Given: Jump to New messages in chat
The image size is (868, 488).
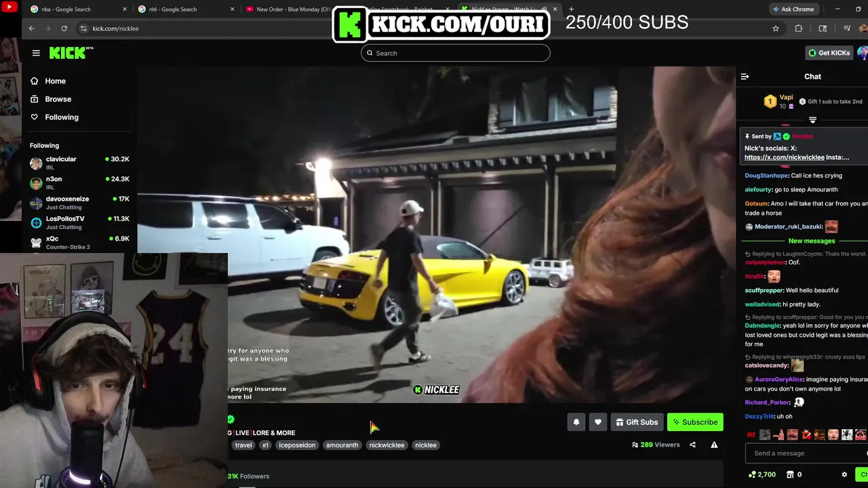Looking at the screenshot, I should point(812,241).
